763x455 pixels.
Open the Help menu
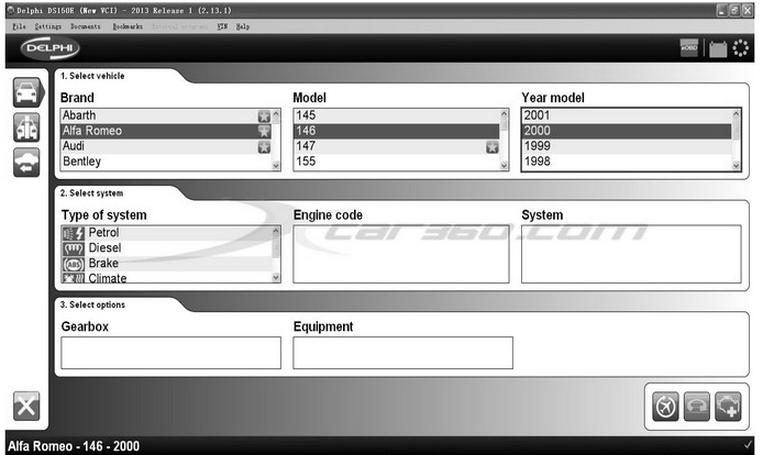[243, 26]
